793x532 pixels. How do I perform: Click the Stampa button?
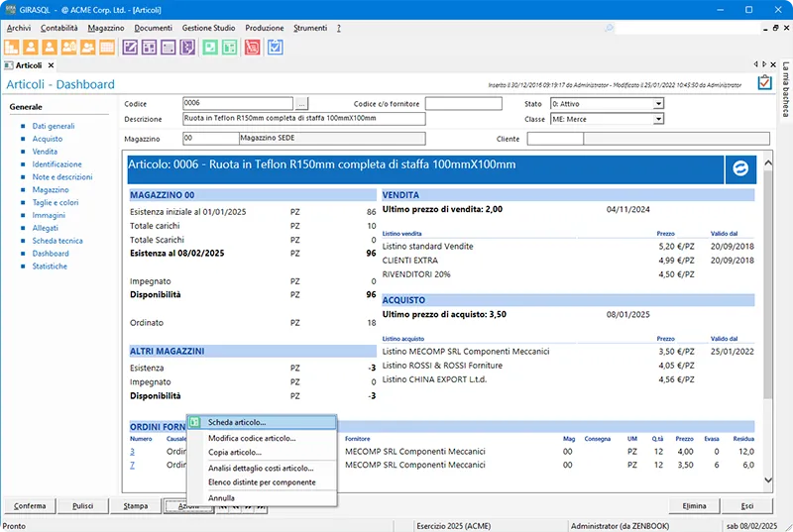tap(136, 505)
